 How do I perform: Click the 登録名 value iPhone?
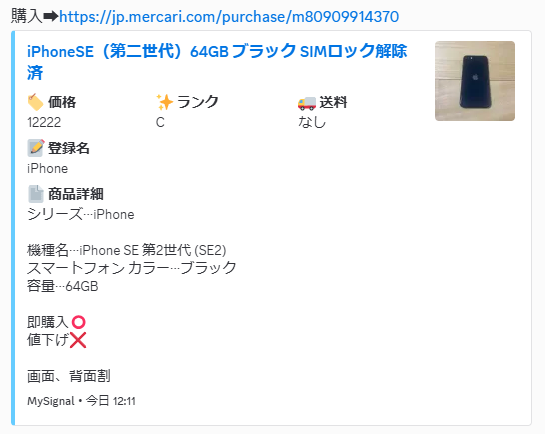click(48, 169)
